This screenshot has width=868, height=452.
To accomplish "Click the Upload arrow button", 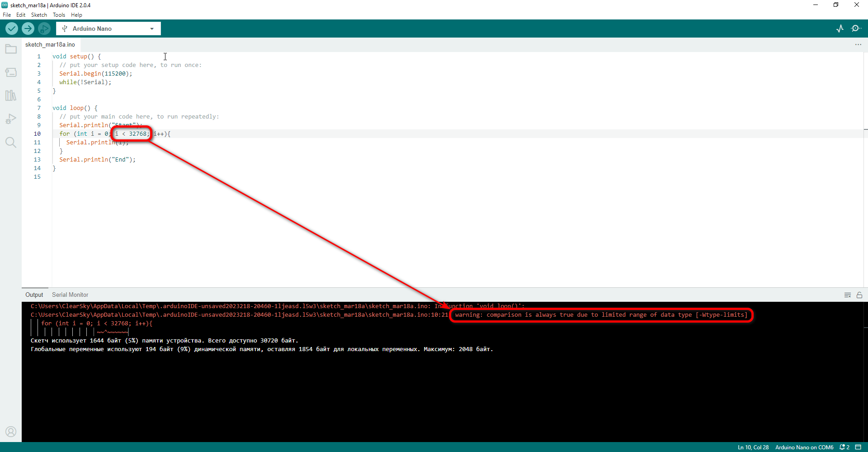I will tap(28, 29).
